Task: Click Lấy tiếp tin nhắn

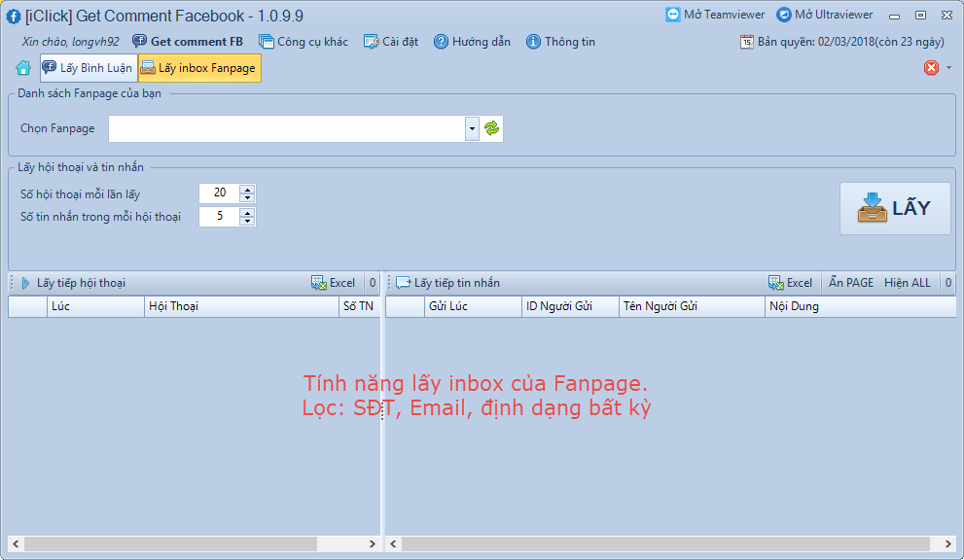Action: click(447, 283)
